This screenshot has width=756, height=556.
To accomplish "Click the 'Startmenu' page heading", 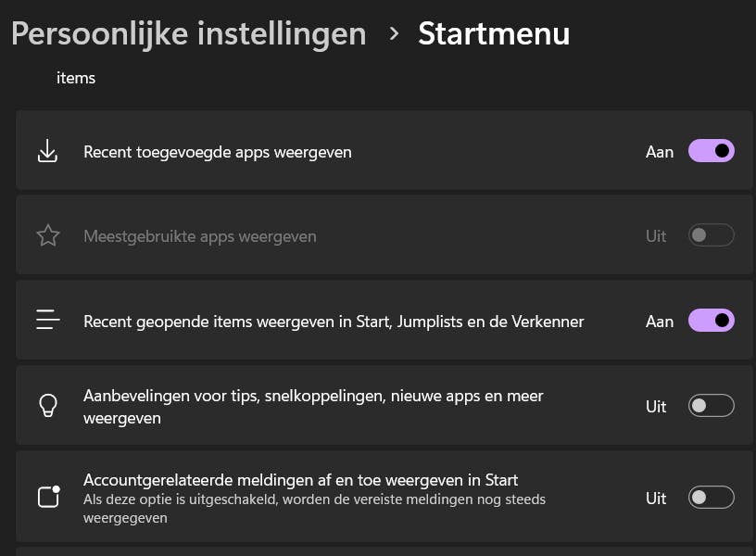I will tap(494, 34).
